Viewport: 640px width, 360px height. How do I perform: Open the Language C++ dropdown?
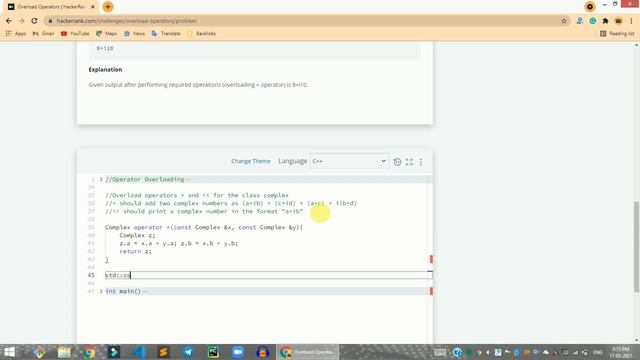click(x=349, y=161)
